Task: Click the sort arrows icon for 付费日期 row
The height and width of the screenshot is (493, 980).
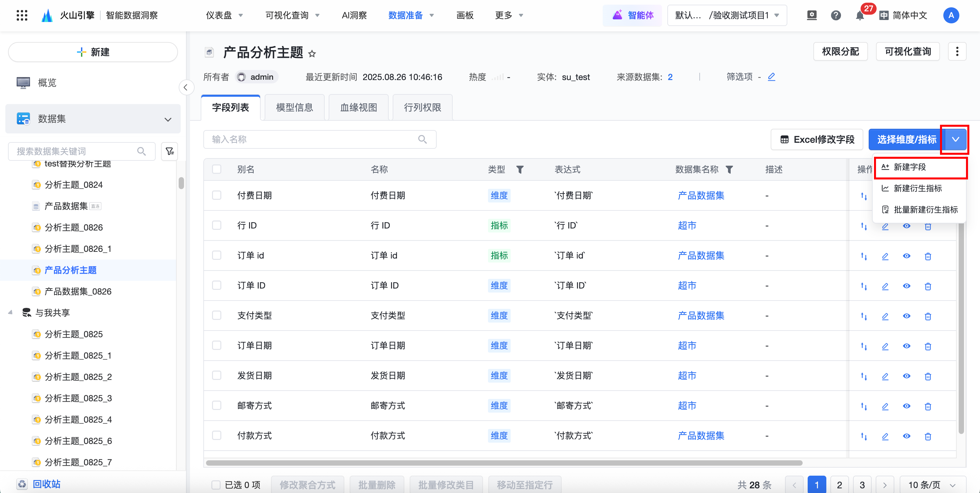Action: pos(864,196)
